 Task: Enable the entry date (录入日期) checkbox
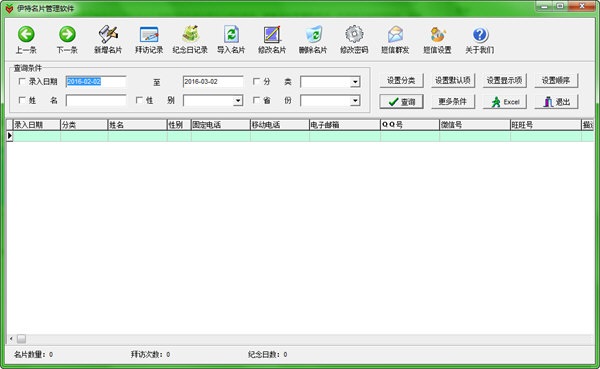(22, 81)
